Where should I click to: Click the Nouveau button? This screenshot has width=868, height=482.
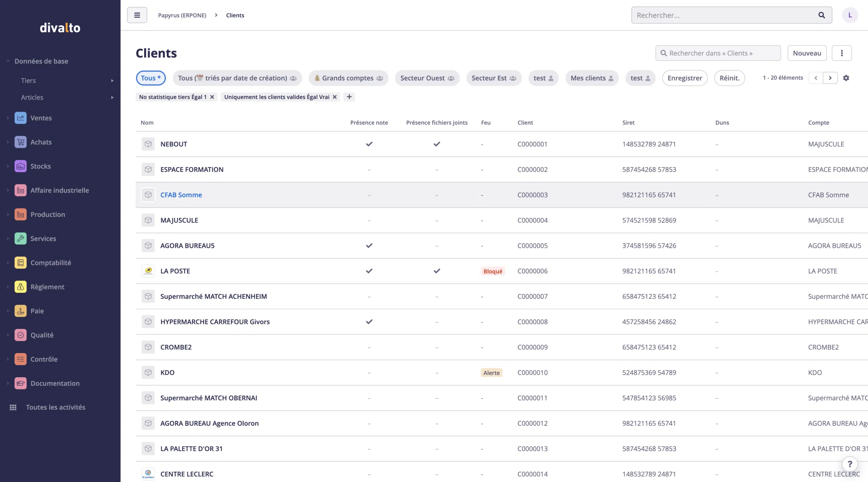(x=807, y=53)
